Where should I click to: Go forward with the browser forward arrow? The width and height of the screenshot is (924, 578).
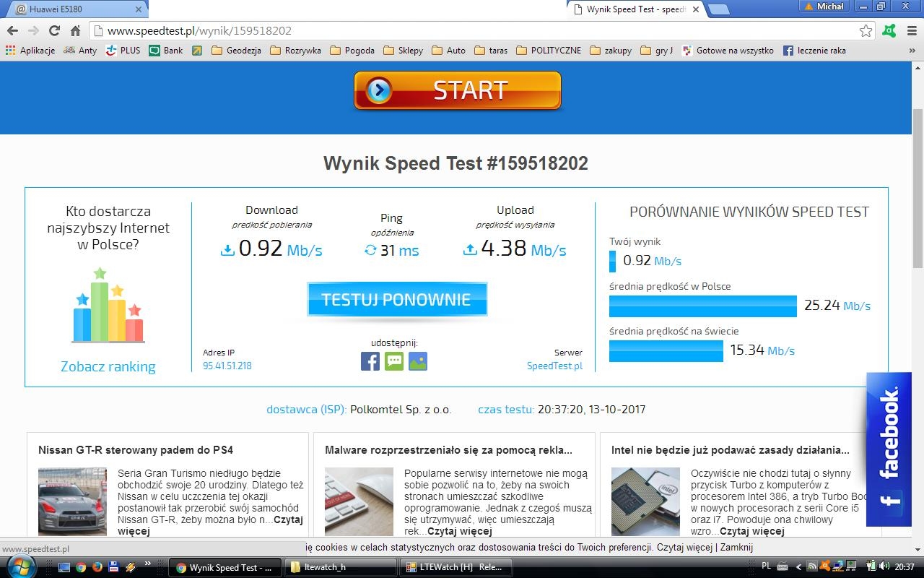pyautogui.click(x=33, y=31)
